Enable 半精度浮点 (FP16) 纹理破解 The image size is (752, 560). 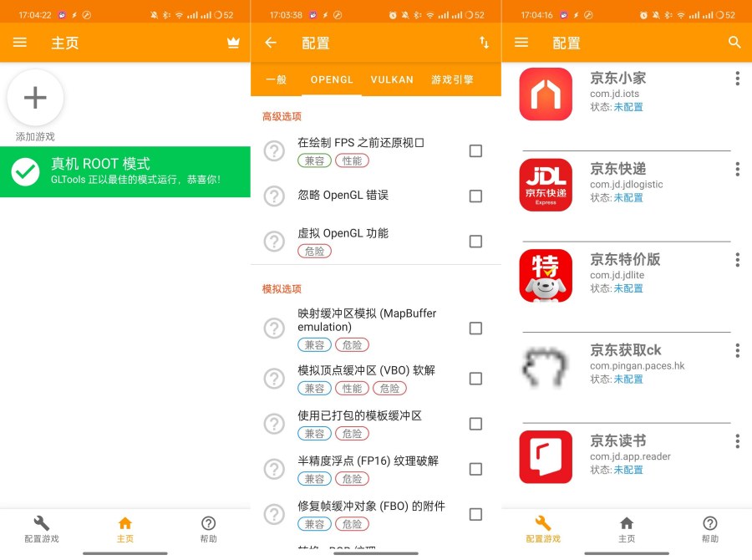click(476, 468)
